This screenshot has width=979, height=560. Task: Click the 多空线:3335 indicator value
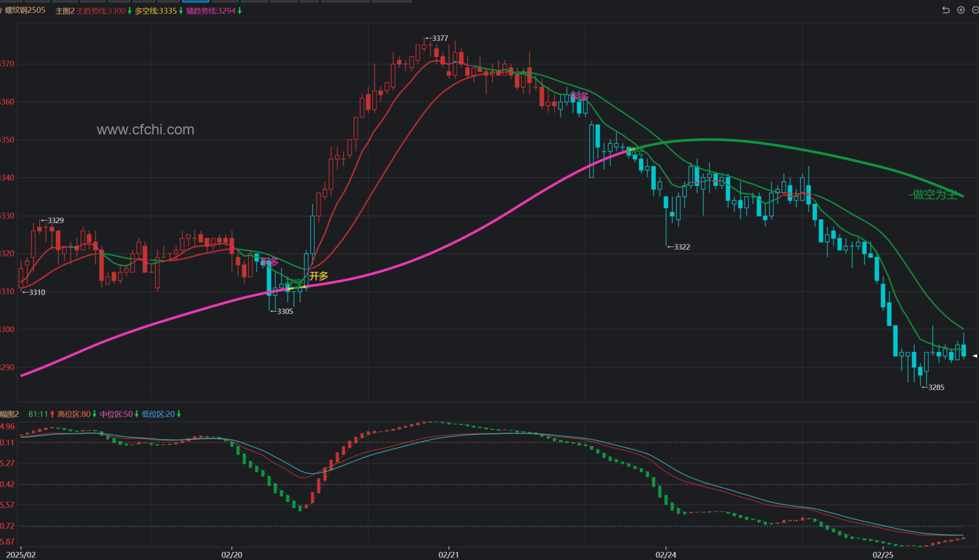click(156, 11)
